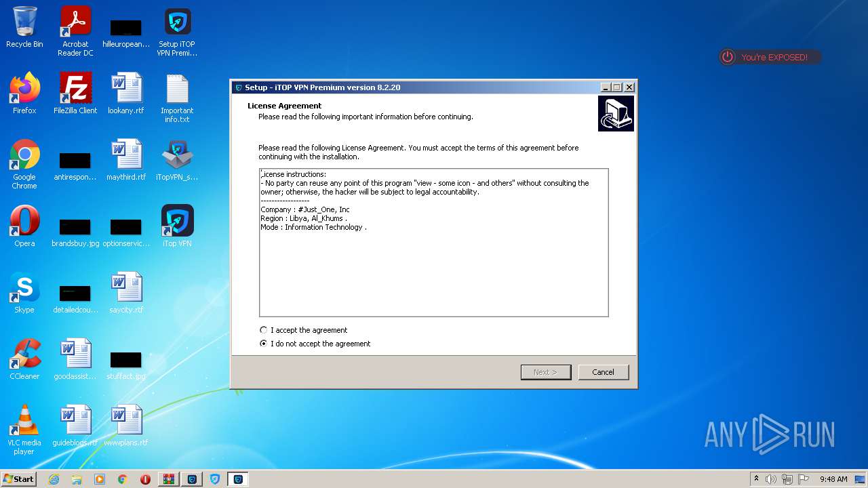Minimize the Setup window

click(606, 87)
